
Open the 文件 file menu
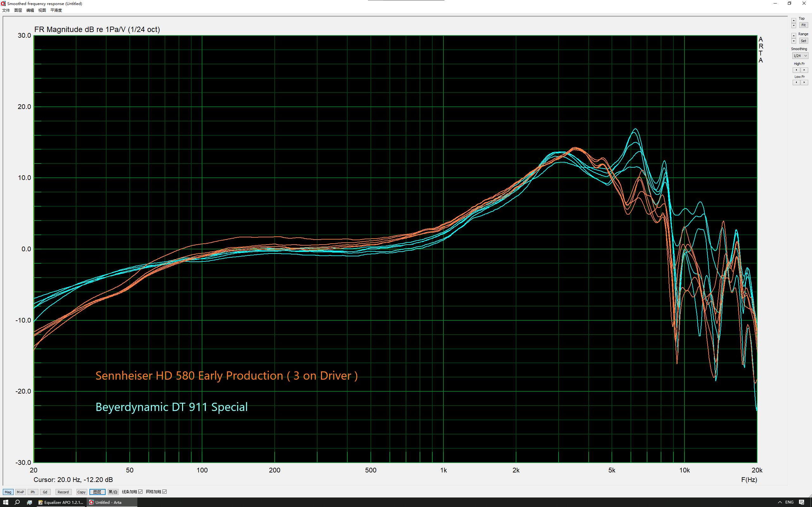point(6,10)
